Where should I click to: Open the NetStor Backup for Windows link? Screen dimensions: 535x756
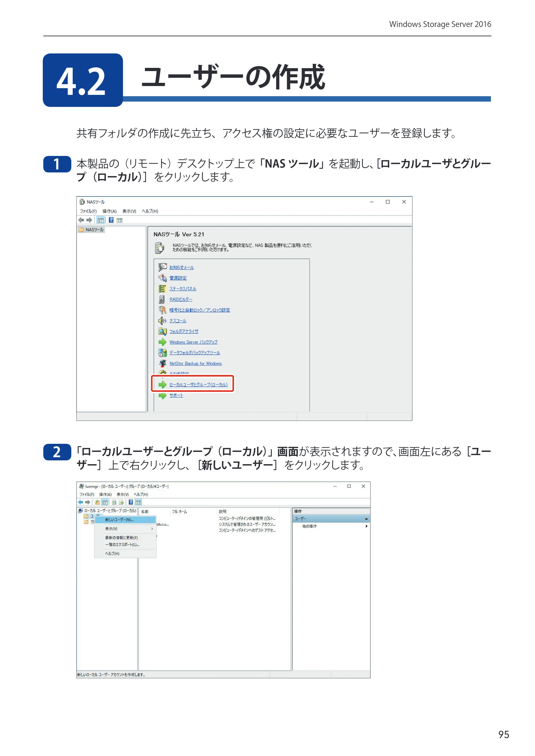coord(196,363)
